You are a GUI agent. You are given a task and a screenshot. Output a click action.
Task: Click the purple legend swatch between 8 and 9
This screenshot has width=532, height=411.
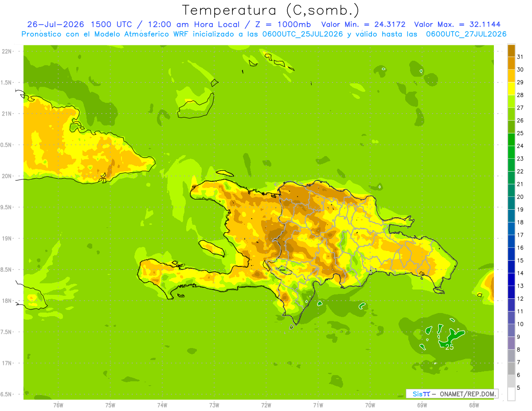(511, 343)
